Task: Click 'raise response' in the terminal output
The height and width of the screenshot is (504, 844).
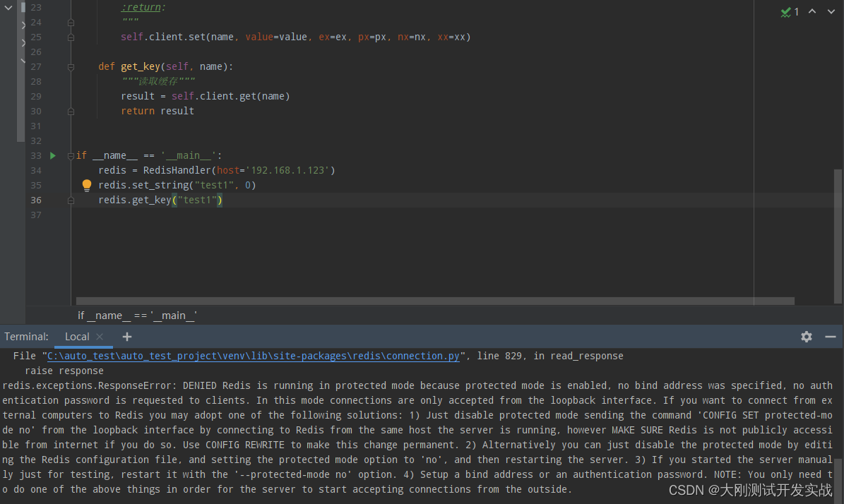Action: click(64, 371)
